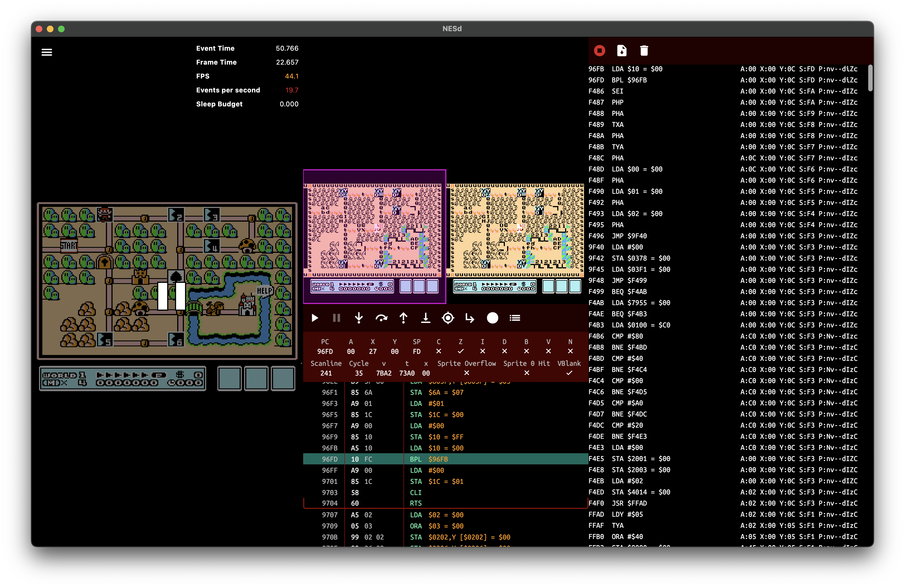The width and height of the screenshot is (905, 588).
Task: Select disassembly row at address 96F3
Action: click(x=446, y=403)
